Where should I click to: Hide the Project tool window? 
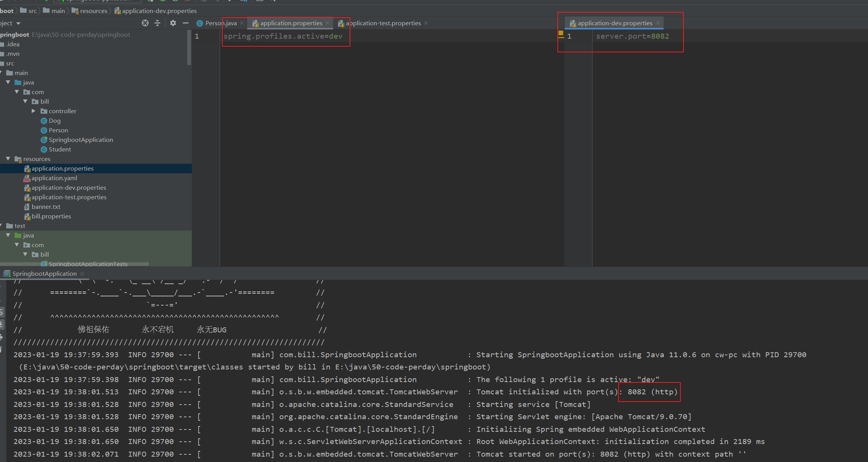[186, 23]
